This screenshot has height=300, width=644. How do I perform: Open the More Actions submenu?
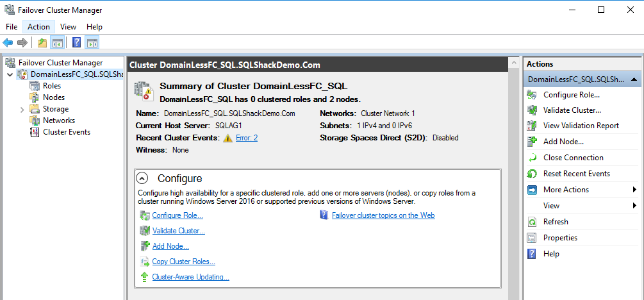point(566,190)
